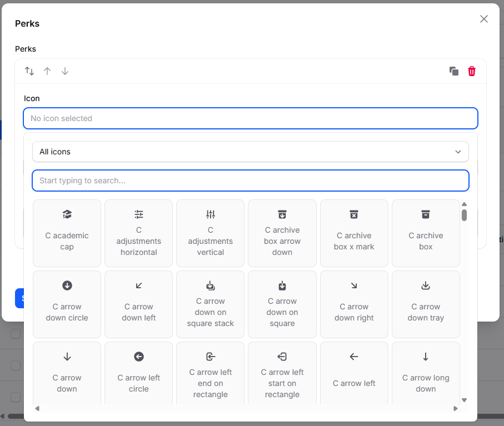Click the red trash delete icon

point(472,71)
